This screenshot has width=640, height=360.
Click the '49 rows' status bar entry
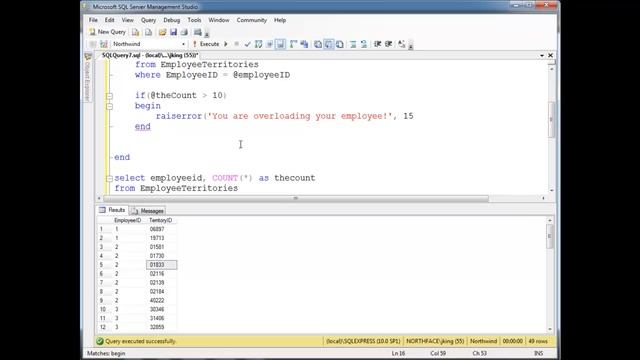point(538,341)
